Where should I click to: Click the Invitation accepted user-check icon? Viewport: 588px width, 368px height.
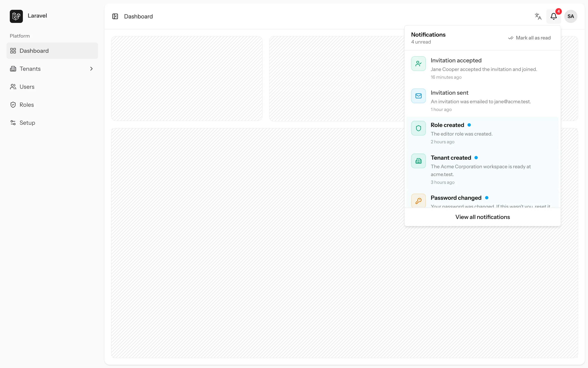point(418,64)
